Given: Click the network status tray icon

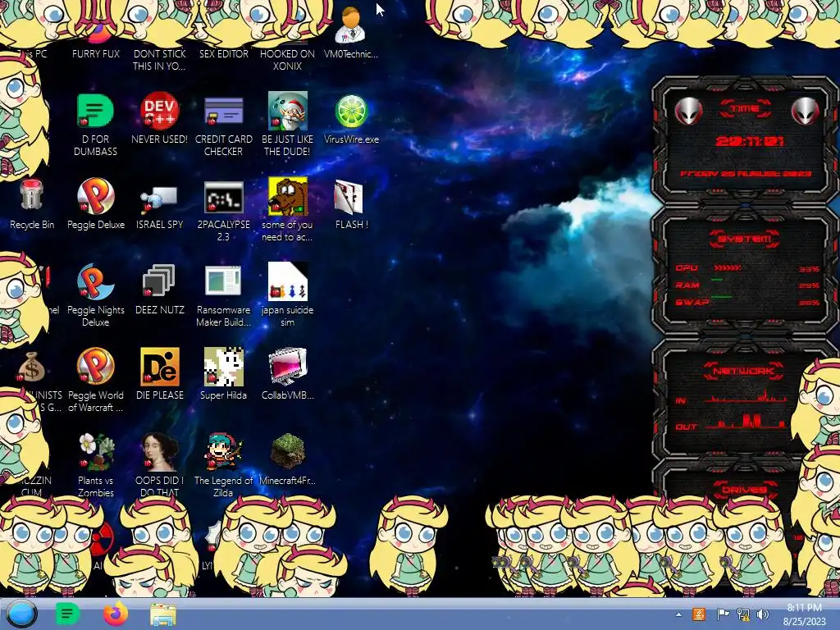Looking at the screenshot, I should (x=743, y=614).
